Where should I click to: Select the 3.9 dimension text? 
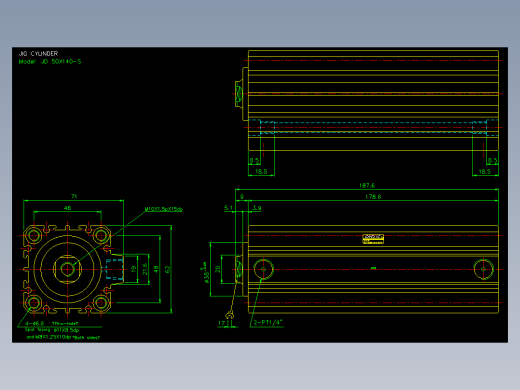pyautogui.click(x=257, y=208)
